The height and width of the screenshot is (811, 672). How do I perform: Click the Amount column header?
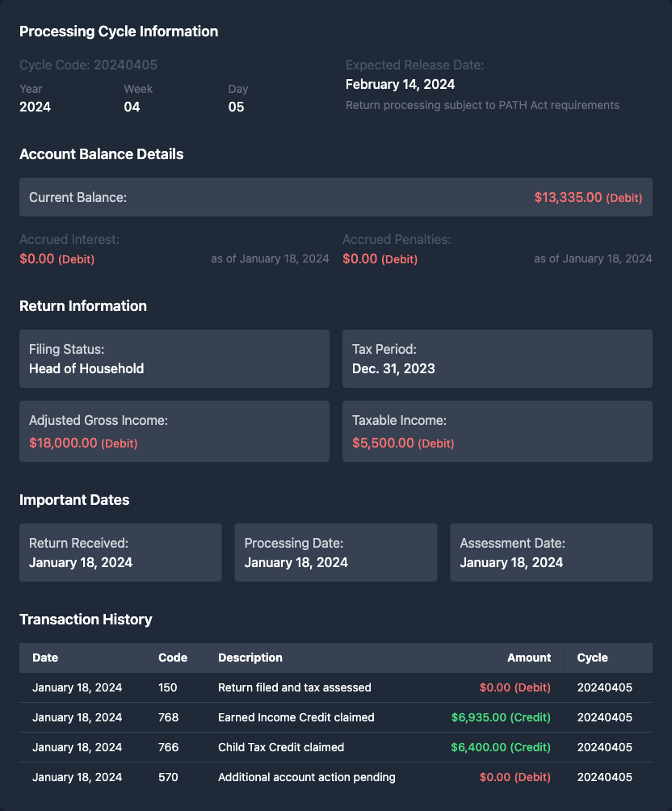[x=529, y=658]
